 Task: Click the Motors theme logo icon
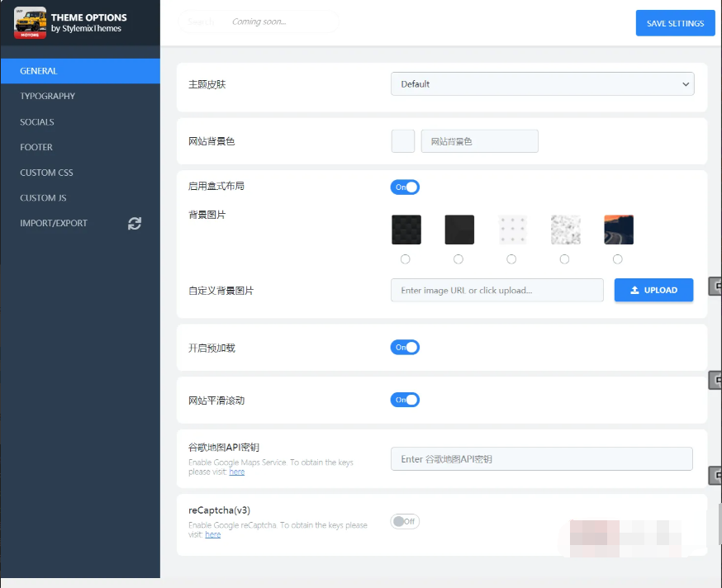[x=30, y=22]
